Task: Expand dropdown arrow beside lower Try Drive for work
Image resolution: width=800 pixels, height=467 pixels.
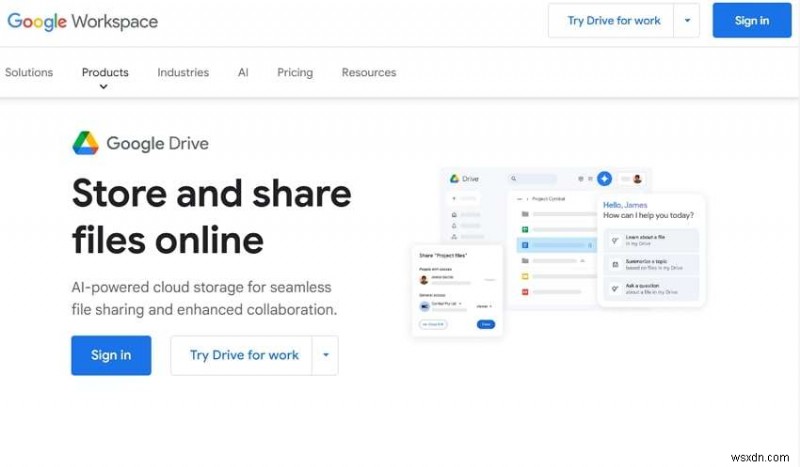Action: pos(326,355)
